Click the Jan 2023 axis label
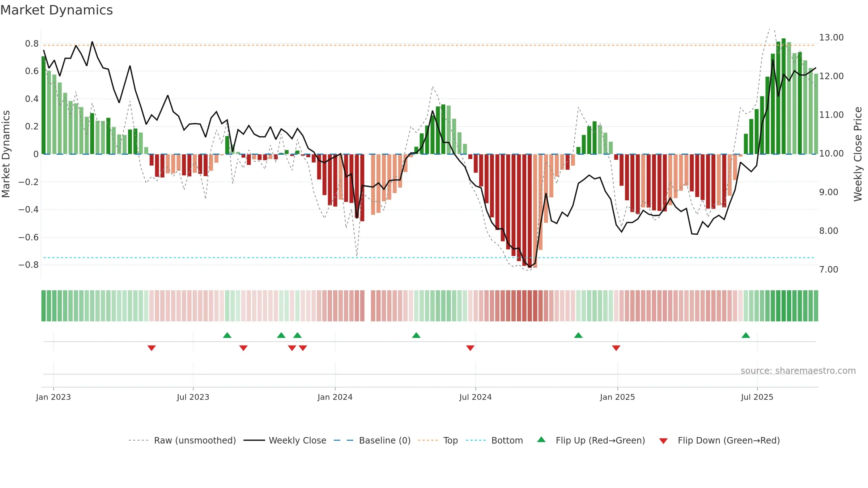This screenshot has width=868, height=488. pyautogui.click(x=54, y=397)
